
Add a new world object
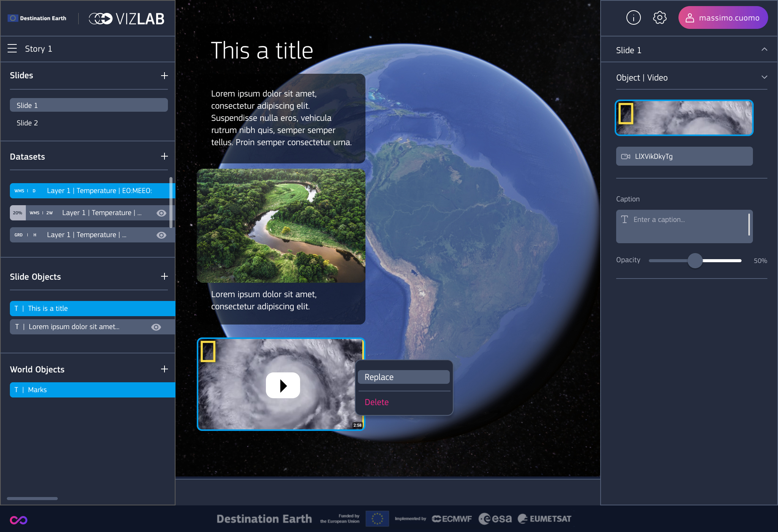[164, 369]
